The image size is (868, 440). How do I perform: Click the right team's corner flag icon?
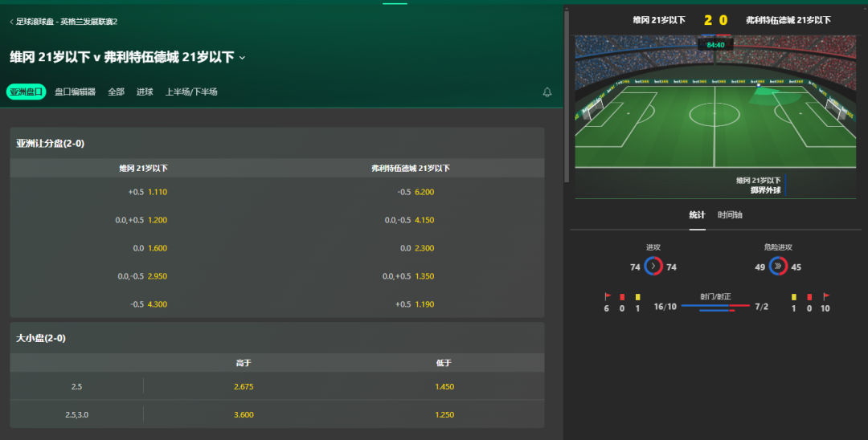(x=825, y=297)
